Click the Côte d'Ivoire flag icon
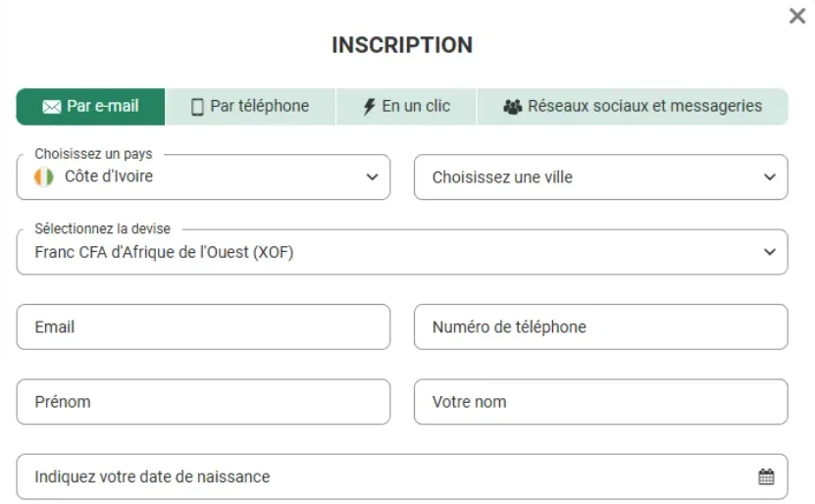This screenshot has width=815, height=504. coord(44,177)
